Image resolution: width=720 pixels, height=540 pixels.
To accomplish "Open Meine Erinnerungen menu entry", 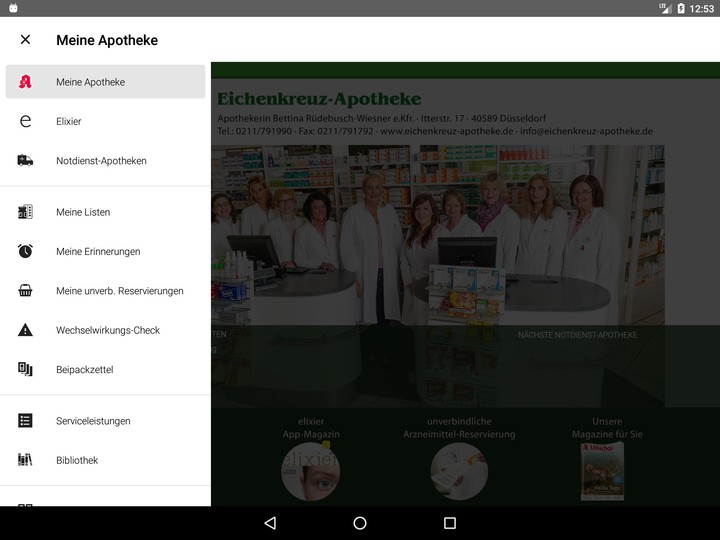I will pos(106,252).
